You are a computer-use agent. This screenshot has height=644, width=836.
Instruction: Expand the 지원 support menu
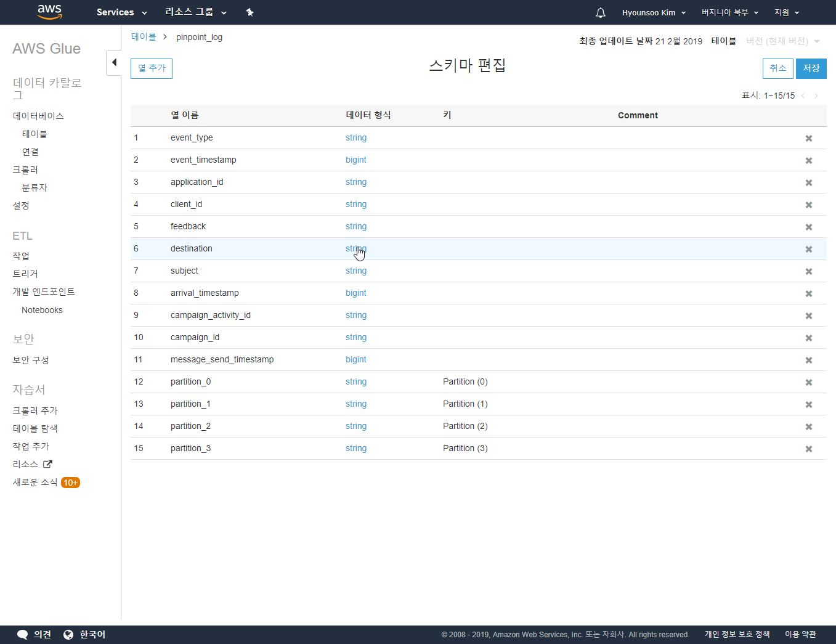[787, 12]
